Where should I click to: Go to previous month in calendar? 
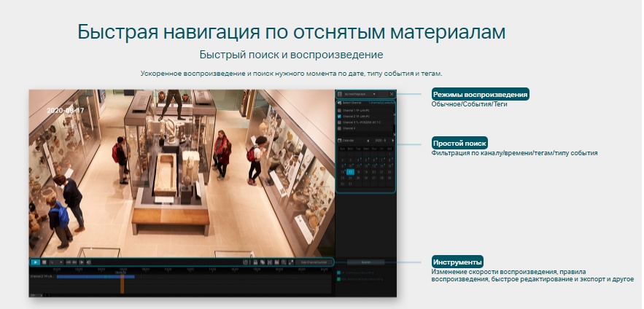pos(368,139)
